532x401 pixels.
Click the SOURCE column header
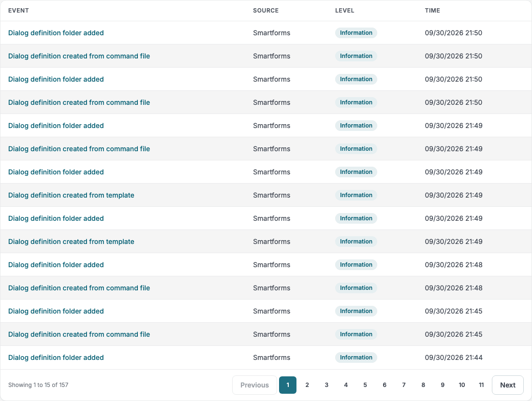(266, 11)
